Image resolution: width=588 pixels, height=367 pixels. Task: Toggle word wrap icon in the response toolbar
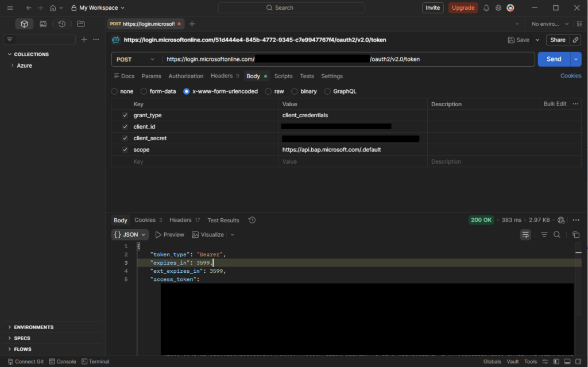coord(525,235)
